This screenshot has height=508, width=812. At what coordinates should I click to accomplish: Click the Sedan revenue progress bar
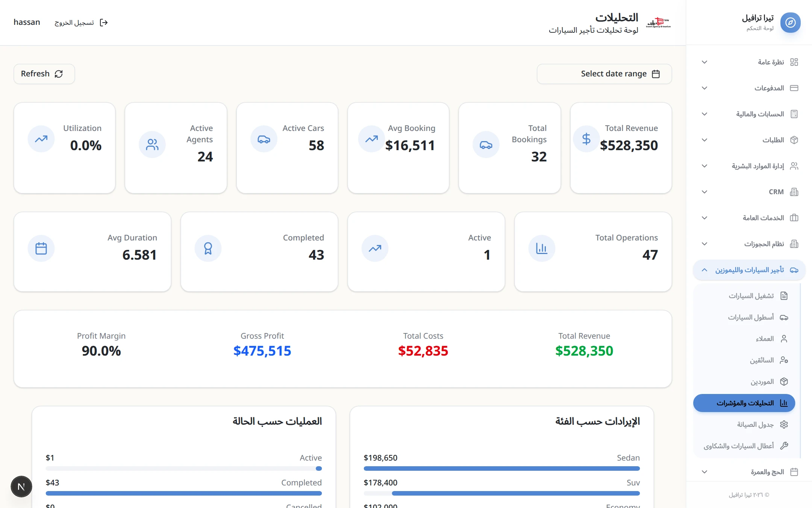click(501, 468)
